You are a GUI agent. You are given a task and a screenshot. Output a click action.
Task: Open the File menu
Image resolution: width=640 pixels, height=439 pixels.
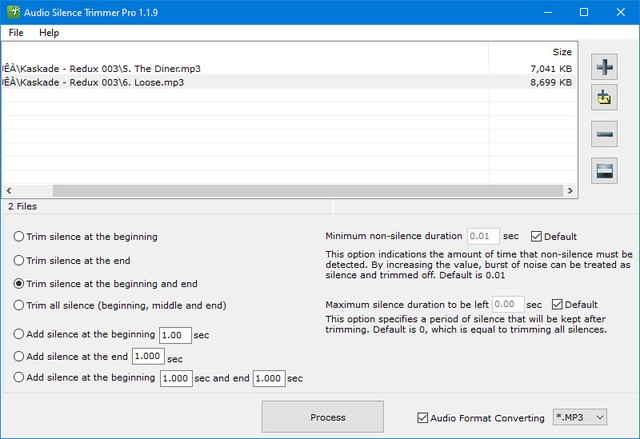[16, 33]
